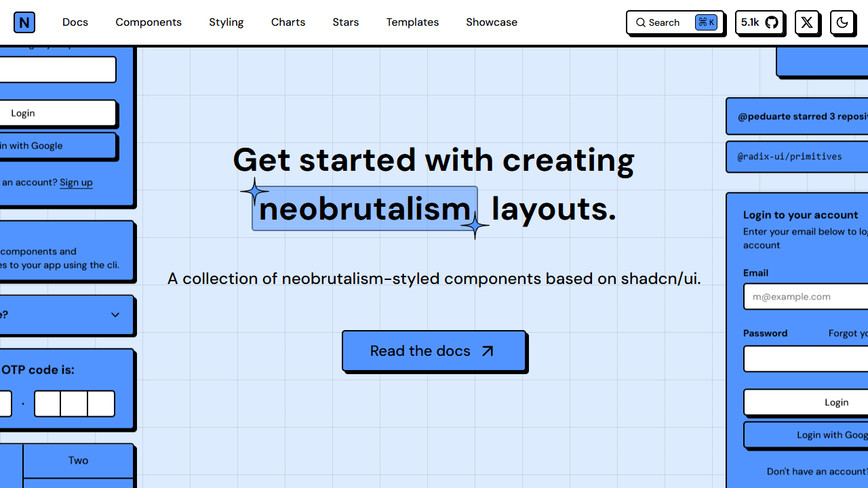Click the fifth OTP code slot

pyautogui.click(x=74, y=404)
